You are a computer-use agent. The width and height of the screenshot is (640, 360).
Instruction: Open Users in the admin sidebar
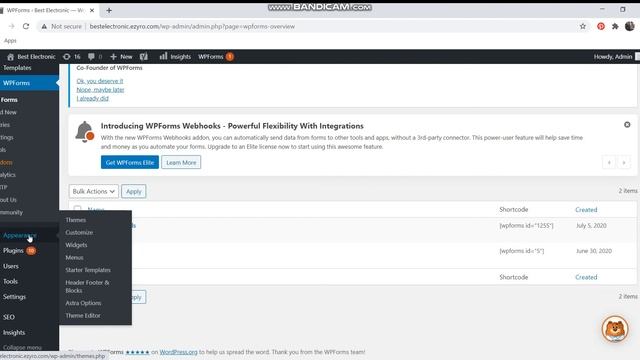(x=11, y=266)
